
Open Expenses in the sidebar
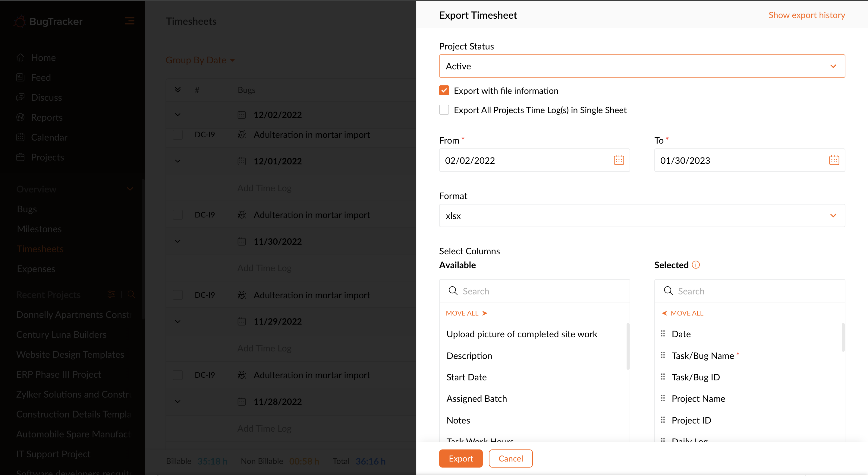(36, 269)
